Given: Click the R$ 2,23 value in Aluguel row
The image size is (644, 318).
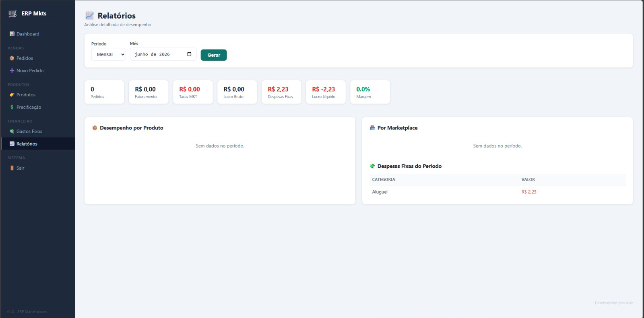Looking at the screenshot, I should [529, 192].
